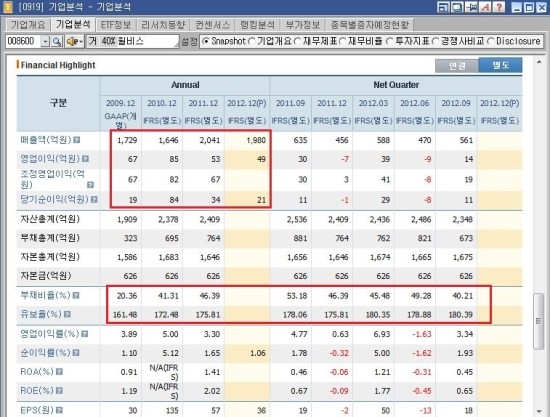Click the Net Quarter header cell
Screen dimensions: 550x417
pos(396,85)
